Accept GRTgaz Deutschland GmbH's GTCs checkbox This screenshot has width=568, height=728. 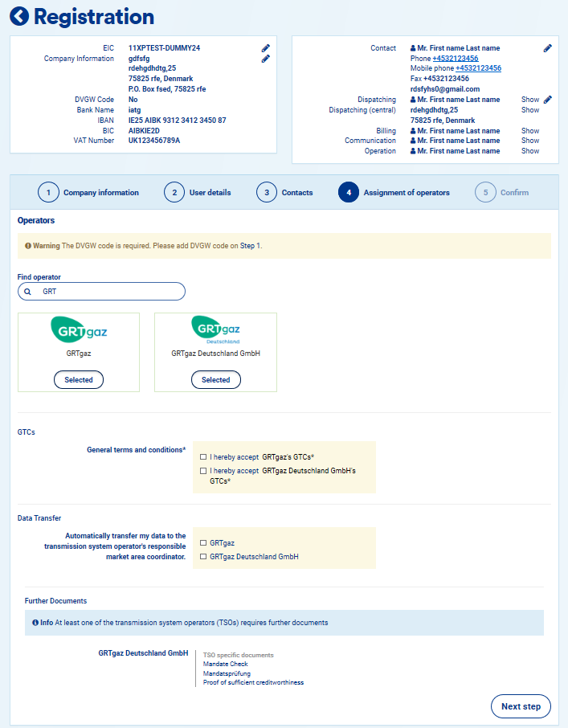(x=203, y=471)
